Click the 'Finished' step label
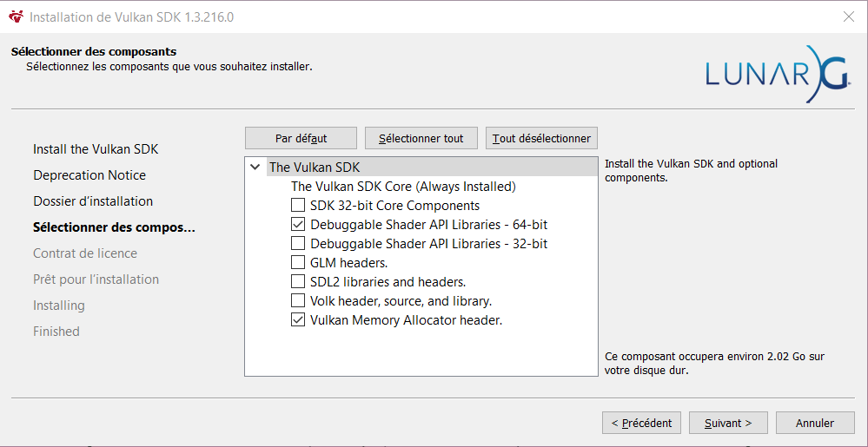Screen dimensions: 868x447 pyautogui.click(x=56, y=332)
